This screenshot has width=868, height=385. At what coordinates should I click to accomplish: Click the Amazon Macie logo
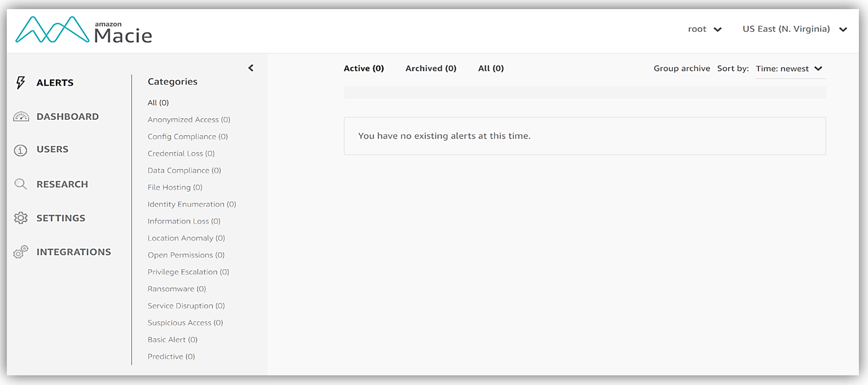pos(84,30)
